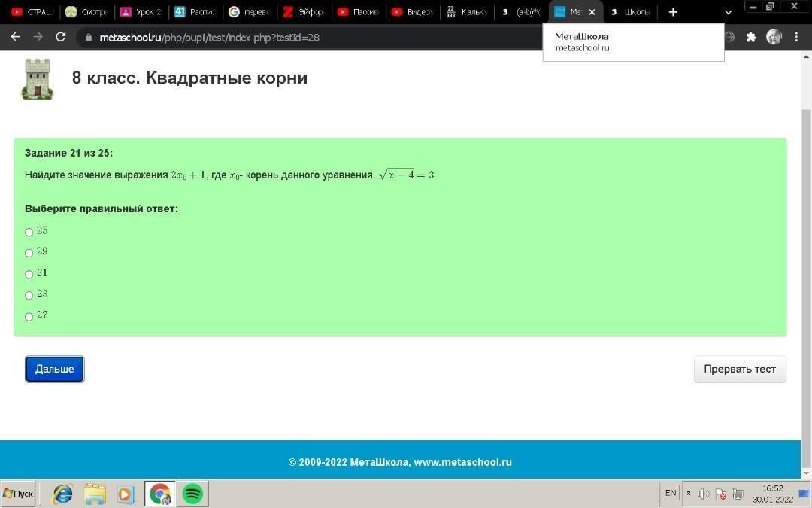Click the 'Задание 21 из 25:' text

[x=68, y=153]
